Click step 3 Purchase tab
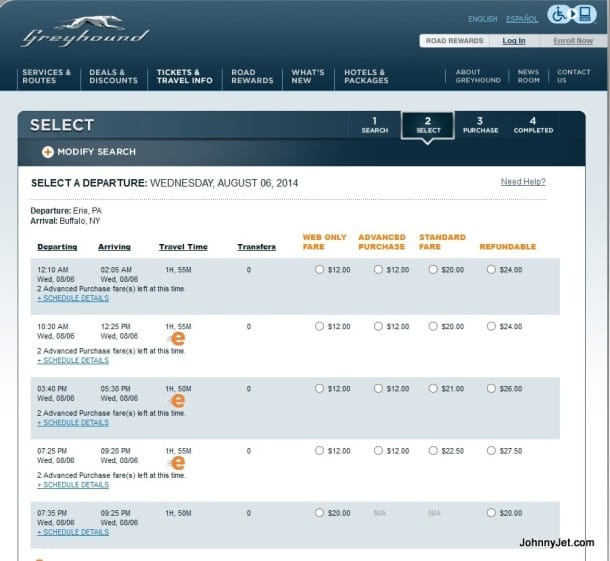Image resolution: width=610 pixels, height=561 pixels. coord(480,125)
